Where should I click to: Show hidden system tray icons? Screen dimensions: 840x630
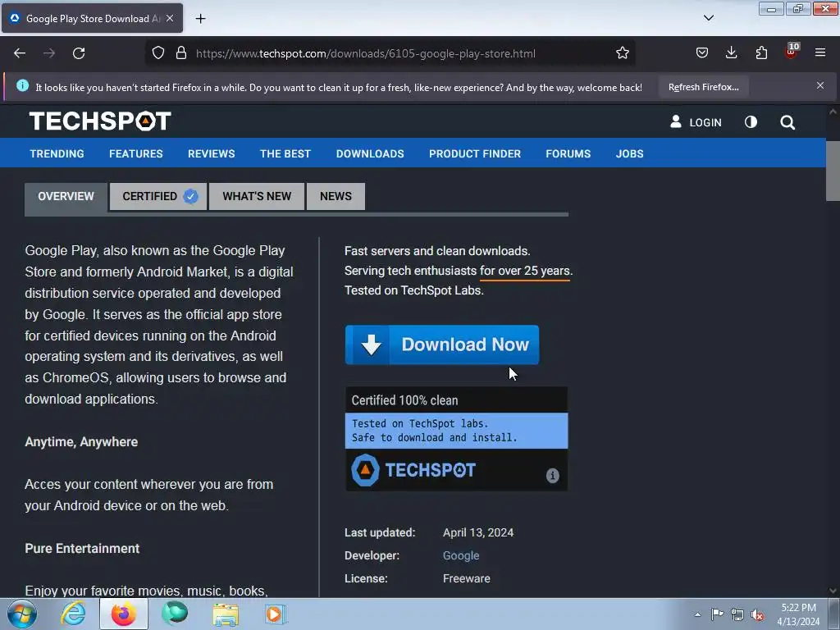[697, 614]
